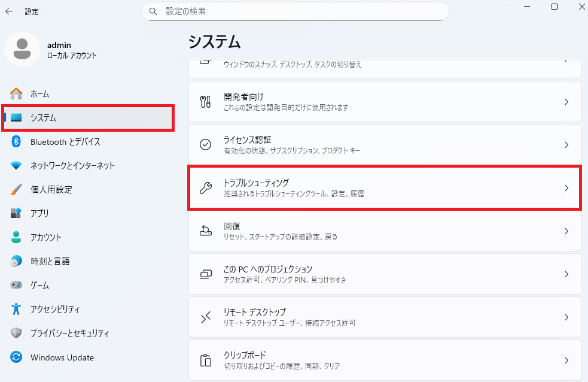
Task: Select Bluetooth とデバイス in sidebar
Action: click(88, 141)
